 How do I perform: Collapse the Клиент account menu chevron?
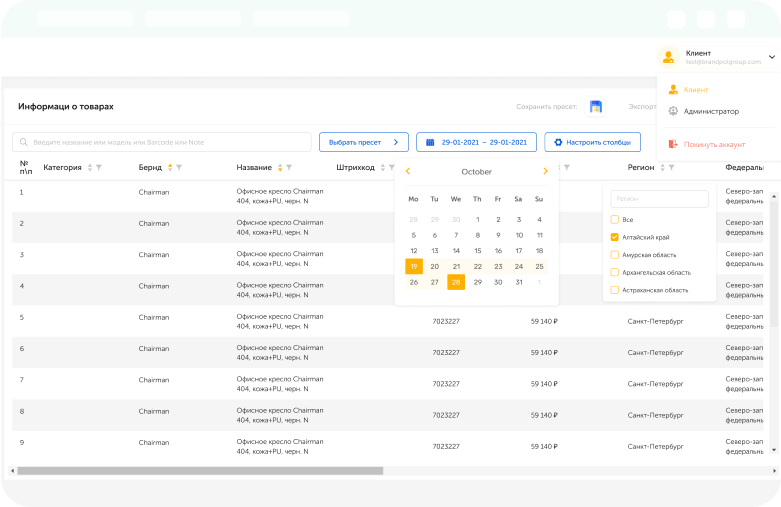[x=771, y=57]
